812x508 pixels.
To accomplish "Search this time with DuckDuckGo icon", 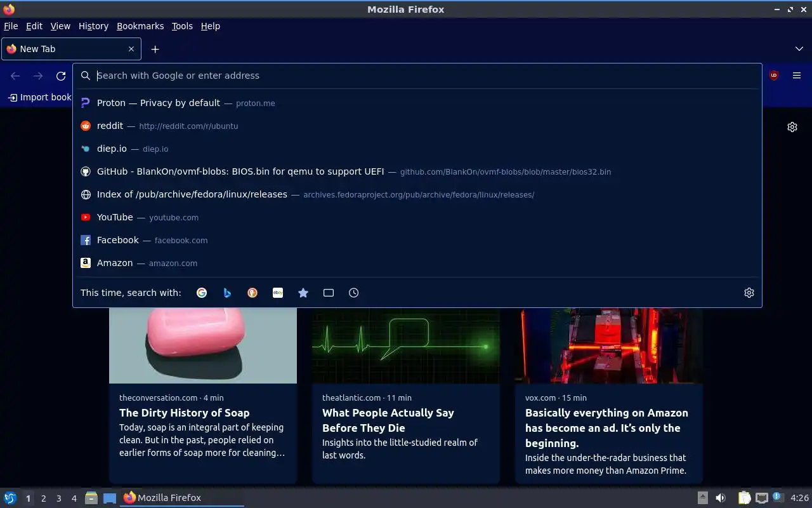I will point(252,293).
